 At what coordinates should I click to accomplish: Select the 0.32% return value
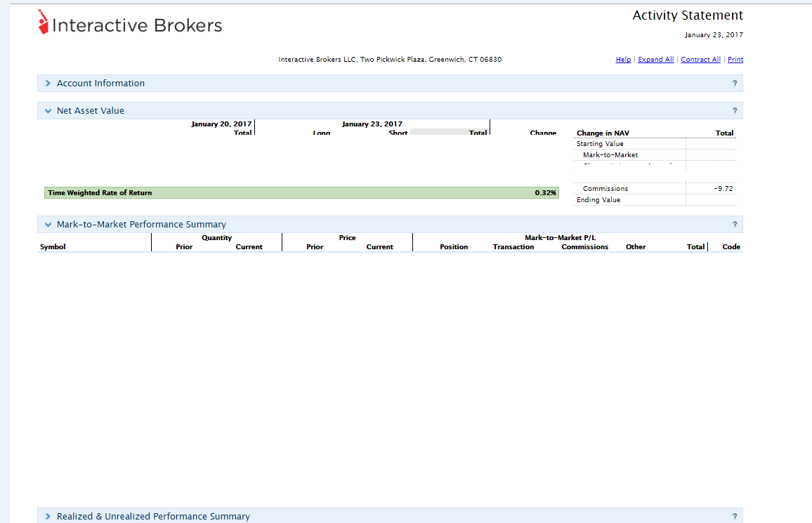click(545, 193)
